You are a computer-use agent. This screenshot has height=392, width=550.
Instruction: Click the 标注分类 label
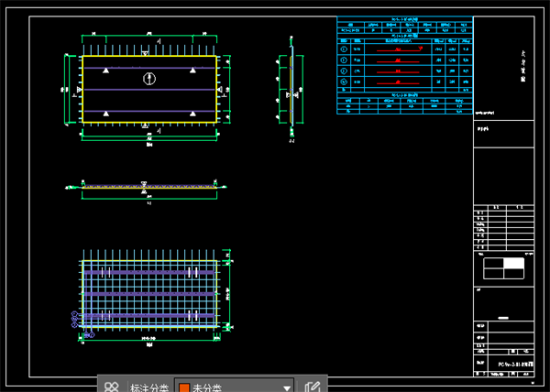149,387
